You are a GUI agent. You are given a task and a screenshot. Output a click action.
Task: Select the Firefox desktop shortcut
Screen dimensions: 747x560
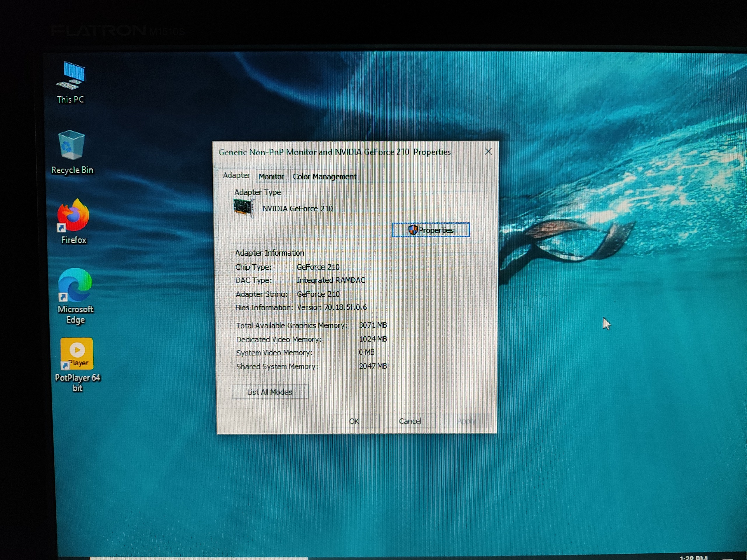(x=74, y=221)
